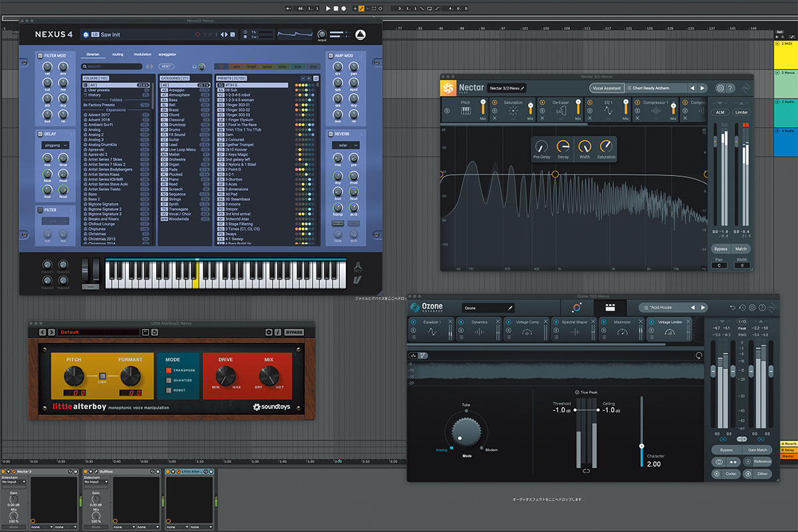Click the Nexus output knob
798x532 pixels.
322,34
